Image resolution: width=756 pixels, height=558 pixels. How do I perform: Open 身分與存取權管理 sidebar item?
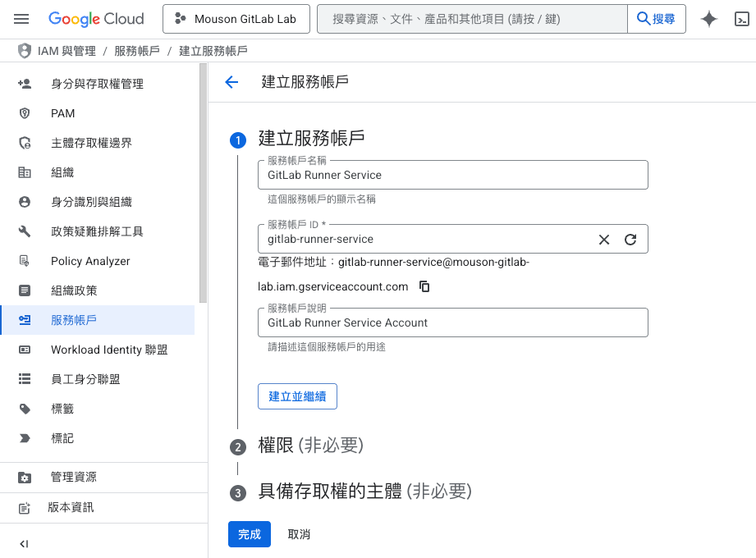click(x=98, y=84)
